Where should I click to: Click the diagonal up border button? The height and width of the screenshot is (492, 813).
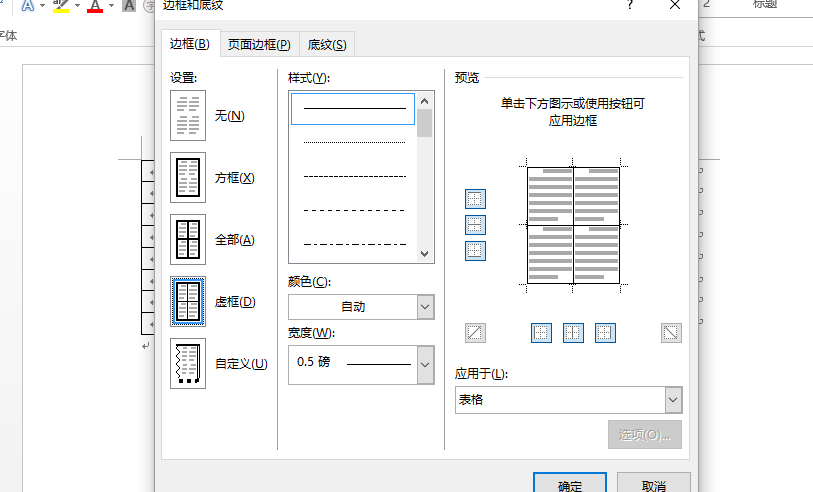tap(475, 333)
